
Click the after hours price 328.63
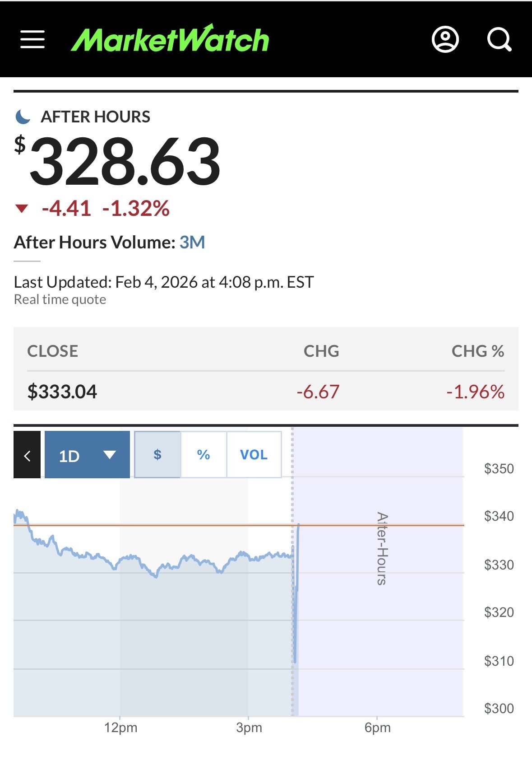pyautogui.click(x=125, y=161)
